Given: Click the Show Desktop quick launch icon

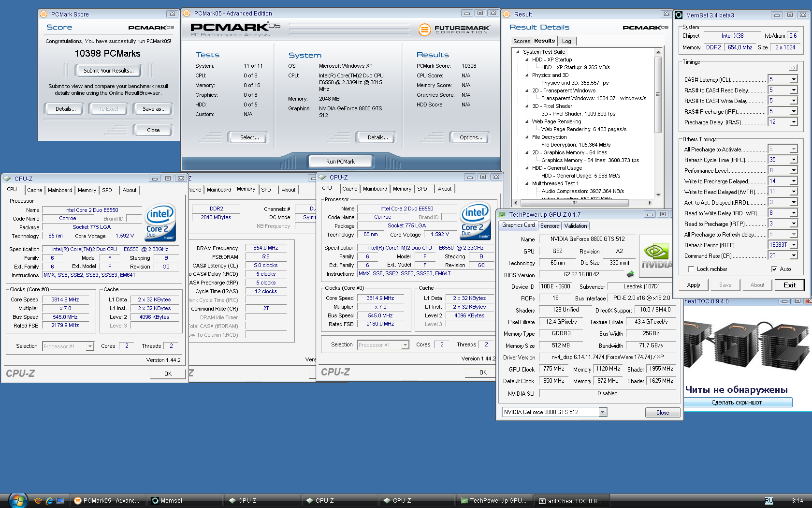Looking at the screenshot, I should pyautogui.click(x=60, y=501).
